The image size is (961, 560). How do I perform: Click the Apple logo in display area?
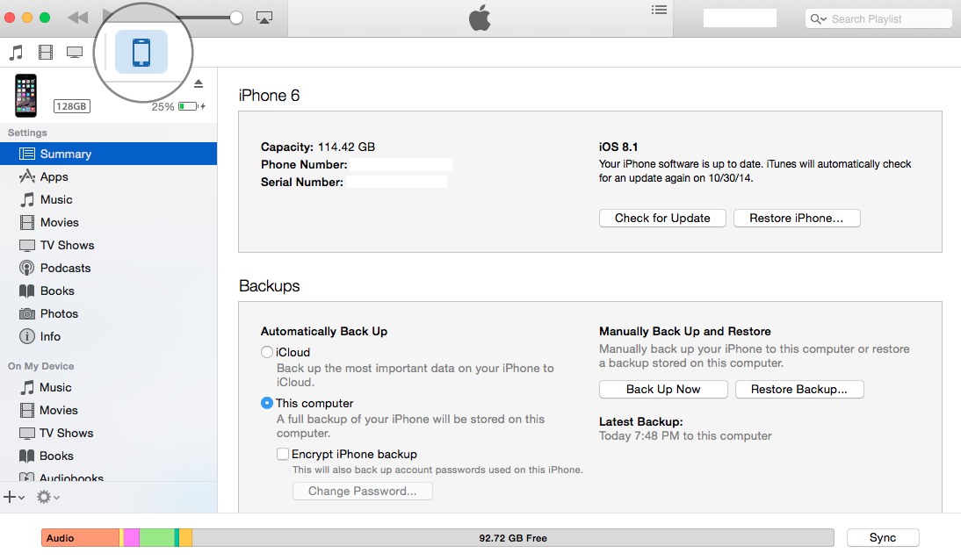[x=480, y=18]
